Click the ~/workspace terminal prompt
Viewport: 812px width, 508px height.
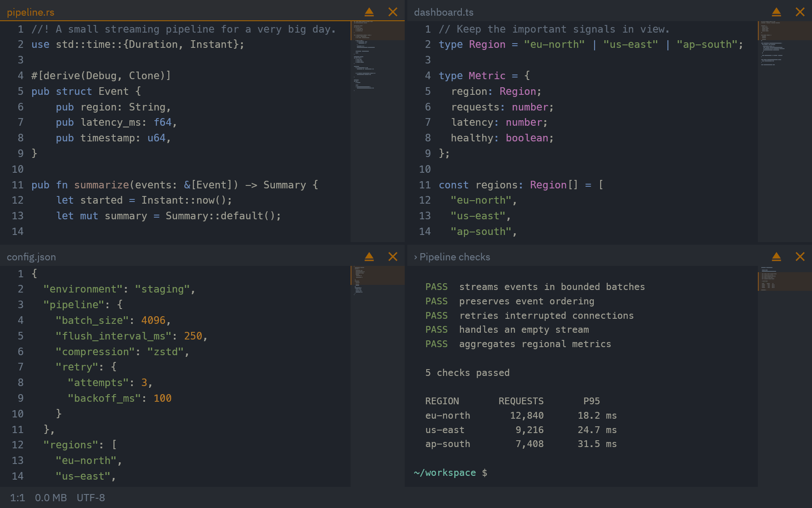tap(450, 473)
